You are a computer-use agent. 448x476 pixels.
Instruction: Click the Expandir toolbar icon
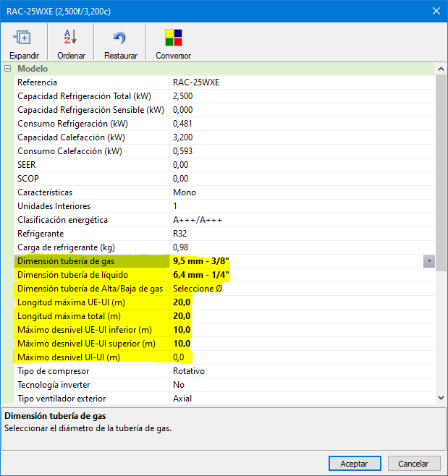click(x=24, y=38)
